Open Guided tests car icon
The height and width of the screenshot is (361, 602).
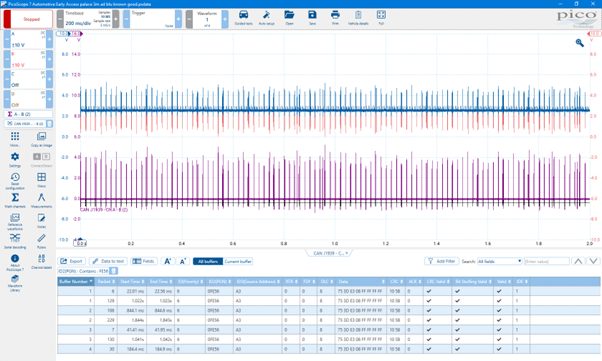[x=243, y=18]
